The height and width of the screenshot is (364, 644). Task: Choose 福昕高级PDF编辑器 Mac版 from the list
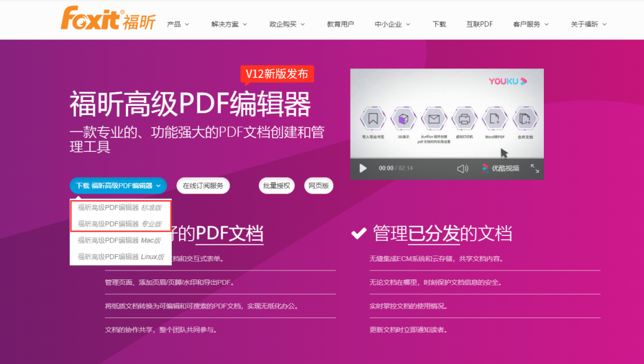[120, 241]
